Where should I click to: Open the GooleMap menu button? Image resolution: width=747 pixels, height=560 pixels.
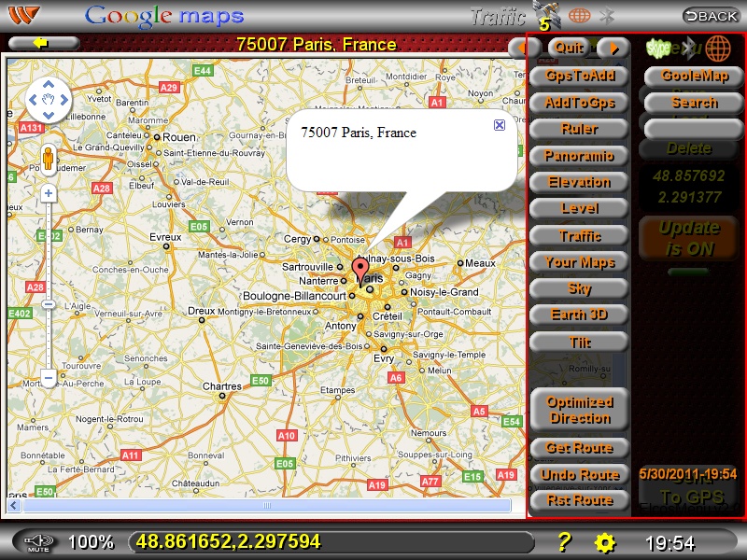coord(694,76)
